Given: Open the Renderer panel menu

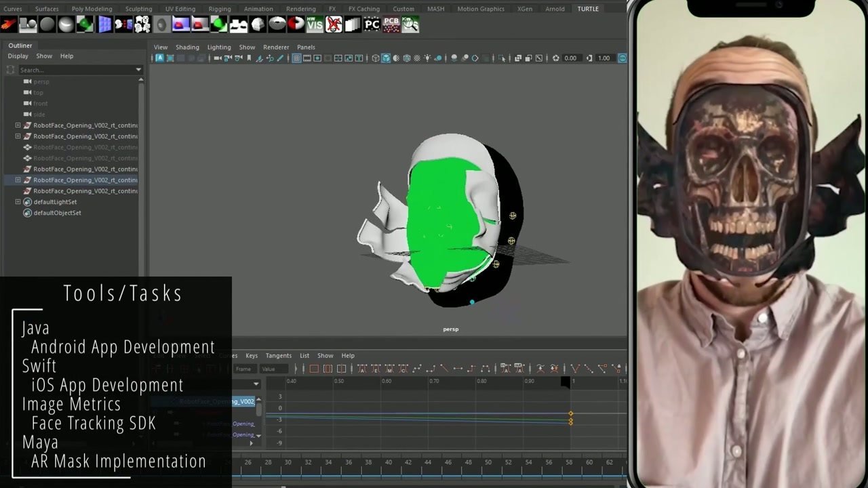Looking at the screenshot, I should (x=276, y=47).
